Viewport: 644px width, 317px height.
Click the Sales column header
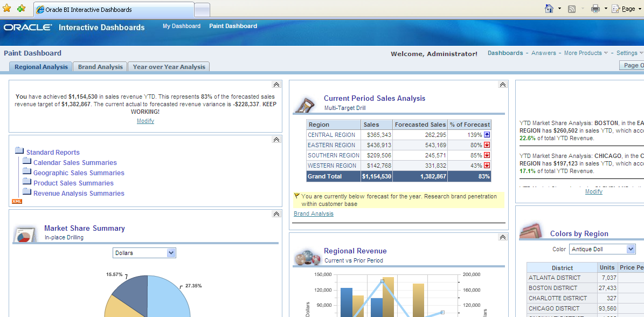point(377,125)
